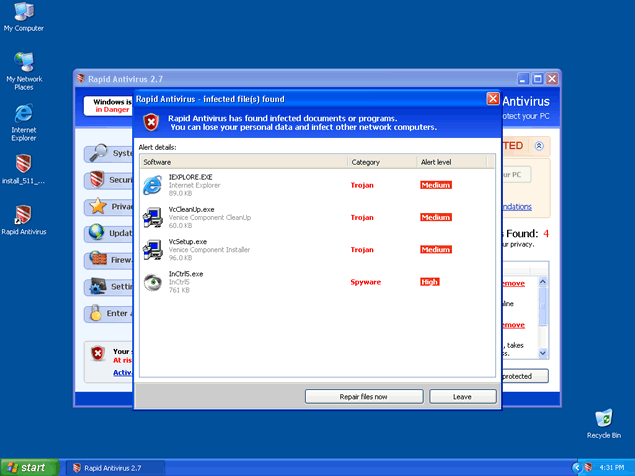Click the VcSetup.exe installer icon
The image size is (635, 476).
(152, 249)
